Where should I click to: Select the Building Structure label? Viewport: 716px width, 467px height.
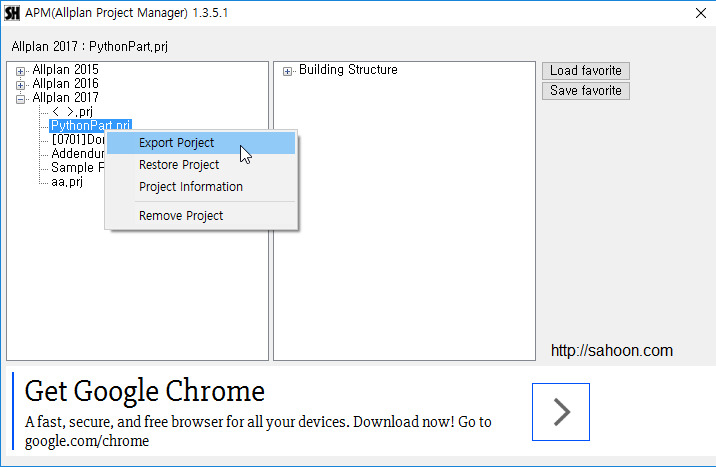point(348,70)
